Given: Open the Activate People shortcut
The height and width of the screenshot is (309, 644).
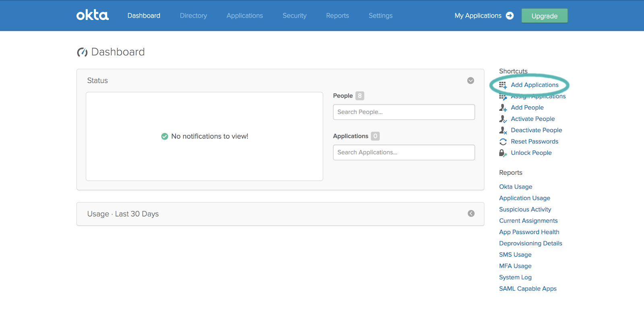Looking at the screenshot, I should coord(533,119).
